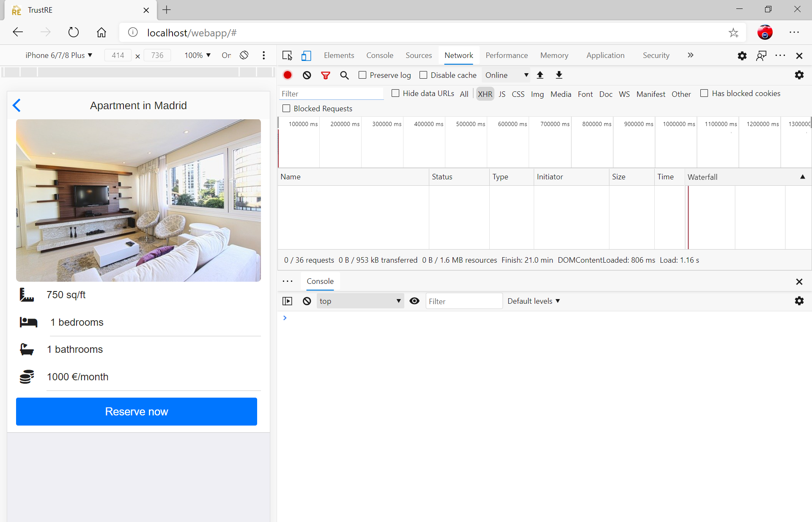This screenshot has height=522, width=812.
Task: Open the iPhone 6/7/8 Plus device dropdown
Action: [x=59, y=55]
